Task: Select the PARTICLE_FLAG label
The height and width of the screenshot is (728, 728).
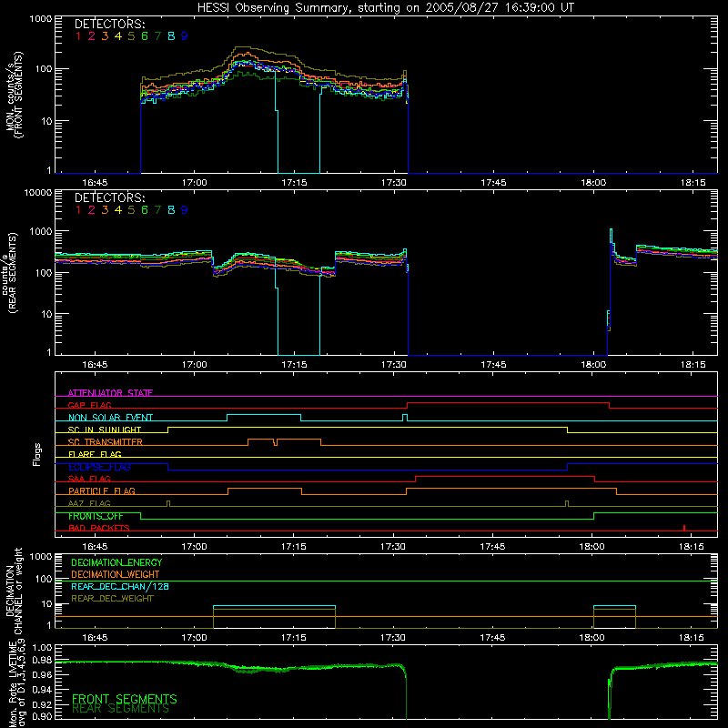Action: coord(102,491)
